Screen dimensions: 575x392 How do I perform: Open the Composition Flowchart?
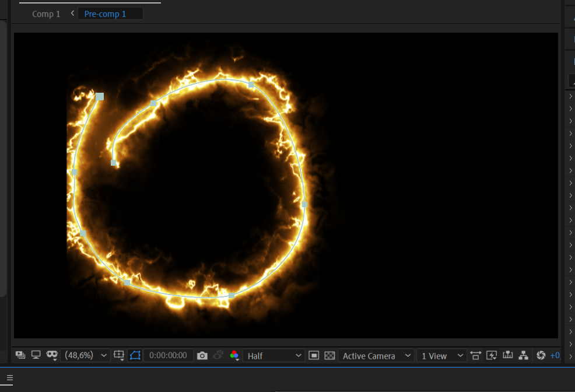point(524,355)
